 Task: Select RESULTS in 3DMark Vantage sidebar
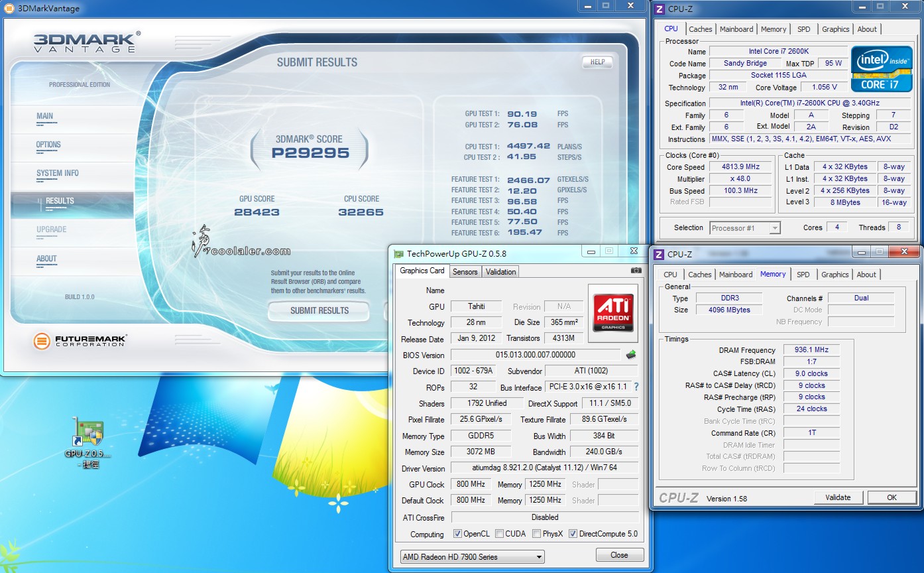[72, 205]
